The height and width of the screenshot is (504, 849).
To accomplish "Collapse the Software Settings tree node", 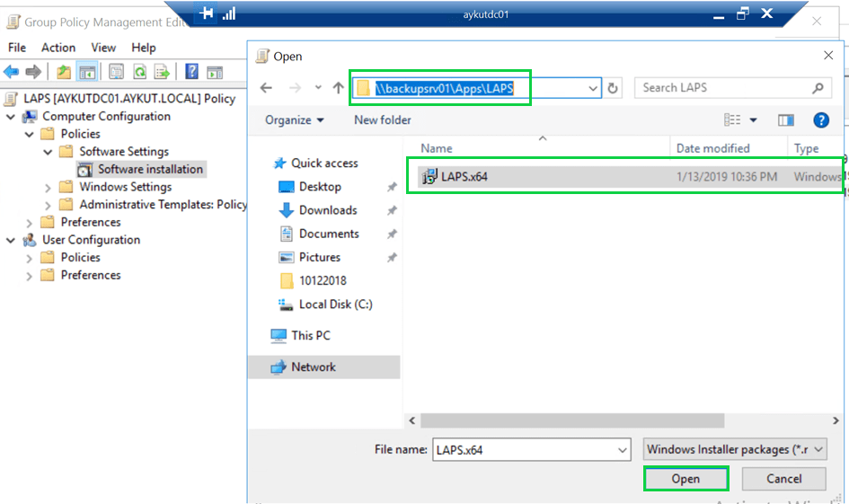I will 48,152.
